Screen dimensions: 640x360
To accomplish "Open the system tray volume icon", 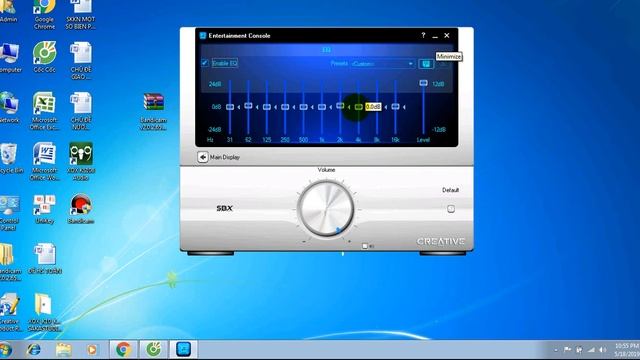I will [x=602, y=350].
